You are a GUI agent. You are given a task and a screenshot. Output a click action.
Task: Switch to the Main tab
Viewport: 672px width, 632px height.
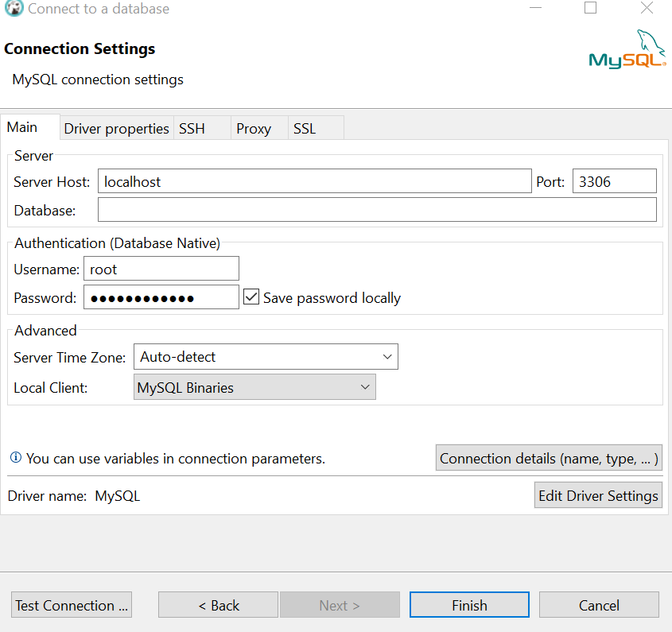29,127
